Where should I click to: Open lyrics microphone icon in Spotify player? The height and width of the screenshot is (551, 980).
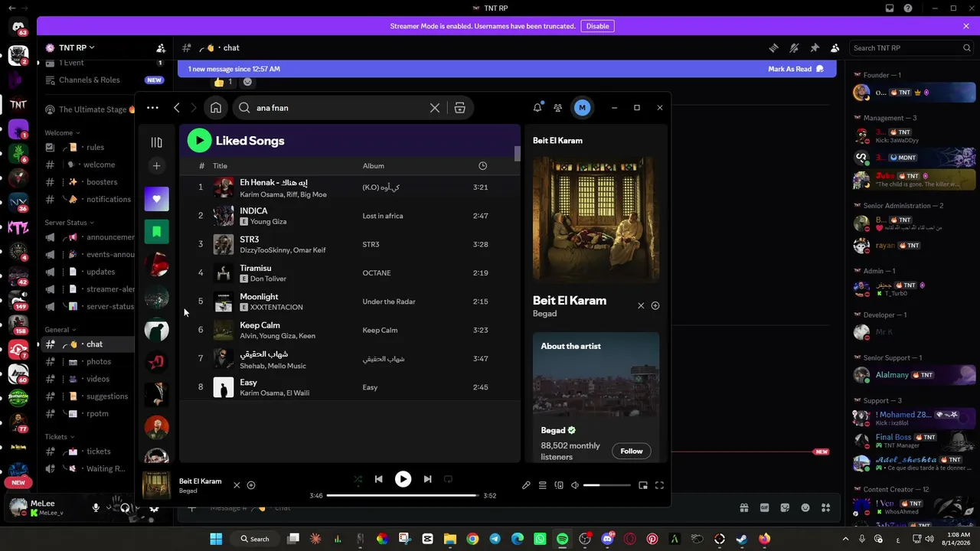[x=526, y=485]
